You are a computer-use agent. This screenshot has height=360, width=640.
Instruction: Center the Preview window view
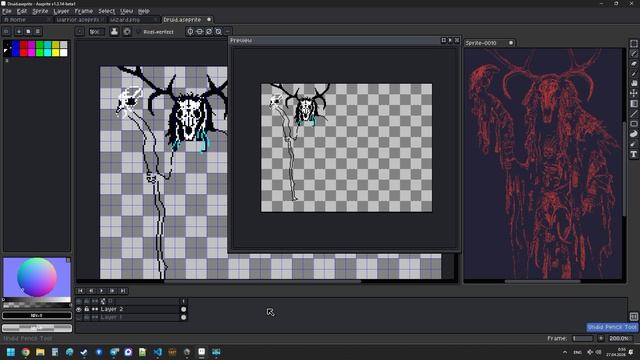[x=443, y=40]
